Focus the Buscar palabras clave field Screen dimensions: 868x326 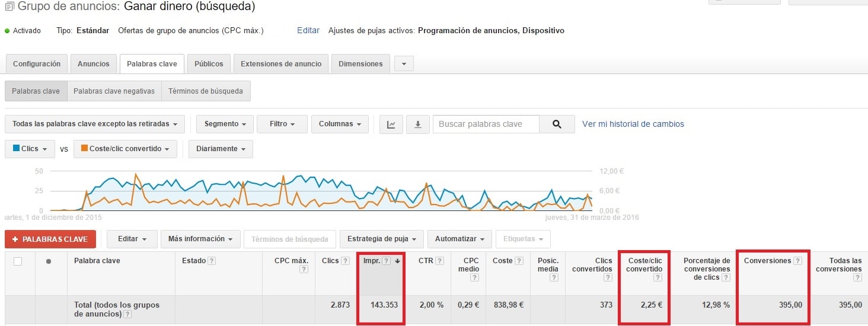[486, 124]
